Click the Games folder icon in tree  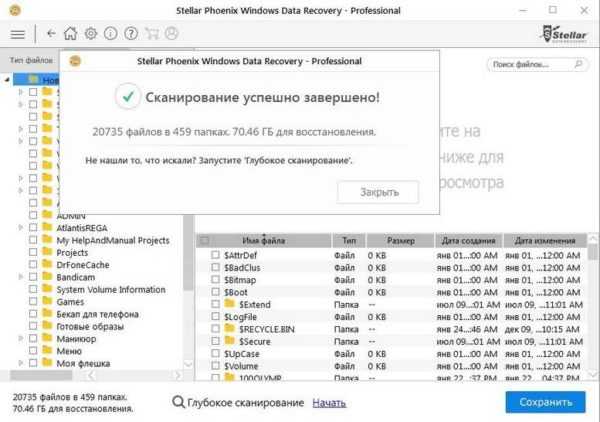coord(47,301)
